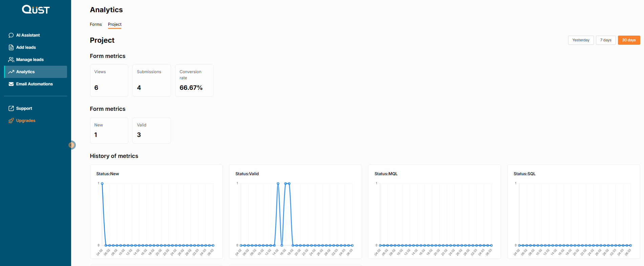Click the Qust logo in sidebar
Viewport: 644px width, 266px height.
click(x=36, y=9)
